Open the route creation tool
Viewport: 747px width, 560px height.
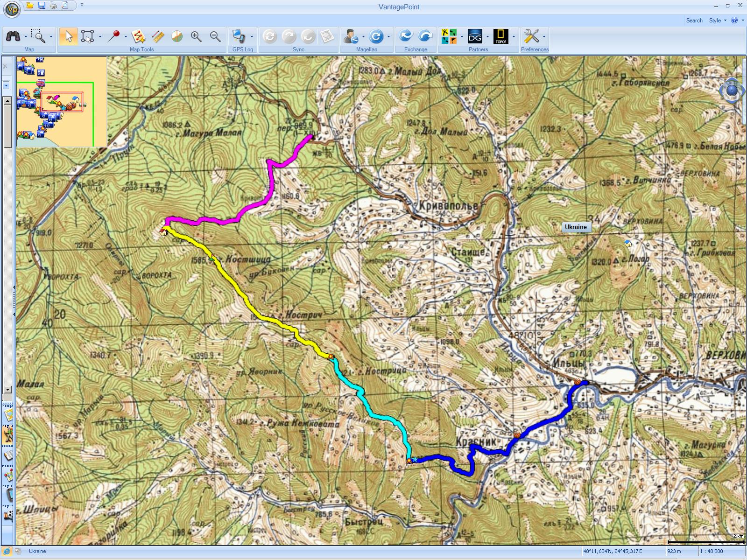click(x=138, y=36)
